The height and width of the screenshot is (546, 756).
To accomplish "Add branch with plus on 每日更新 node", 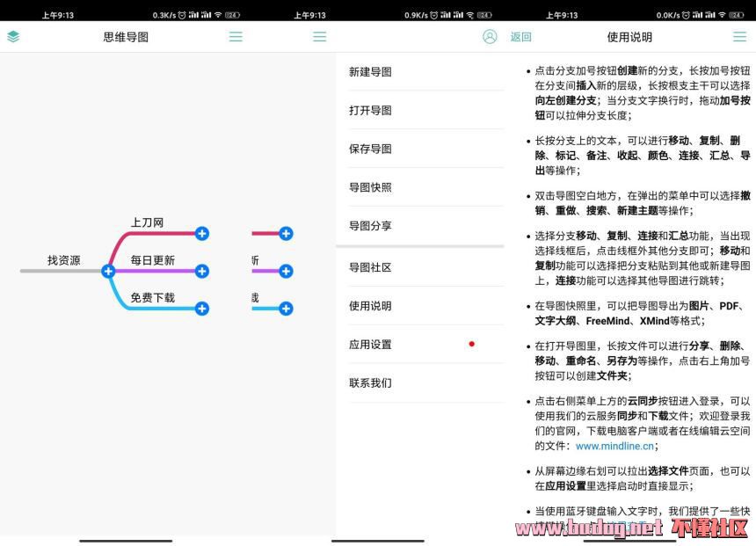I will [202, 271].
